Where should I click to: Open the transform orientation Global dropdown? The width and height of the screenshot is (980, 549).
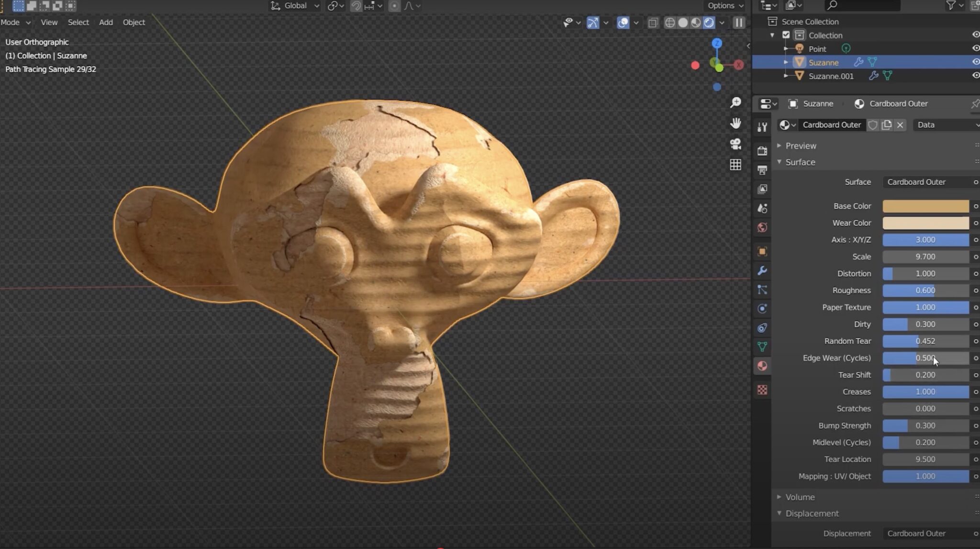(x=294, y=6)
